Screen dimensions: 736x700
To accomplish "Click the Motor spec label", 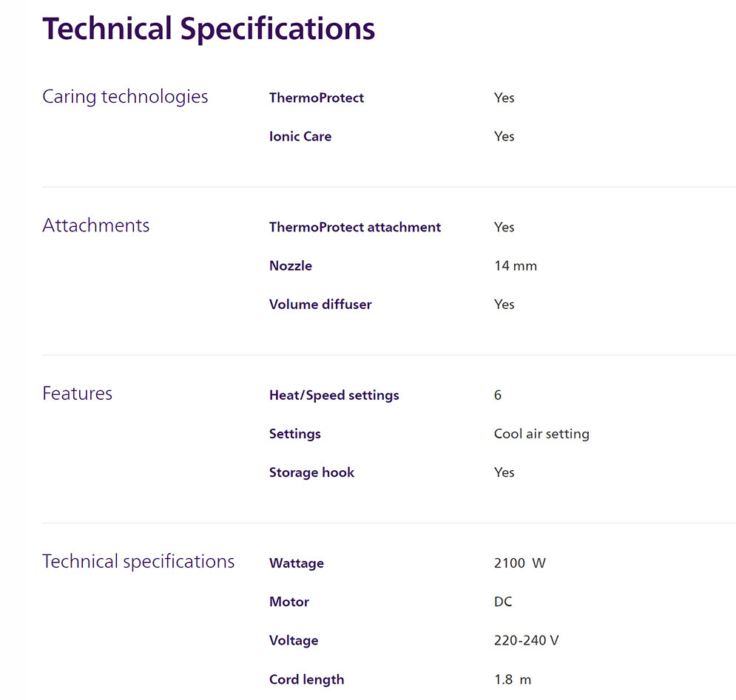I will 289,601.
